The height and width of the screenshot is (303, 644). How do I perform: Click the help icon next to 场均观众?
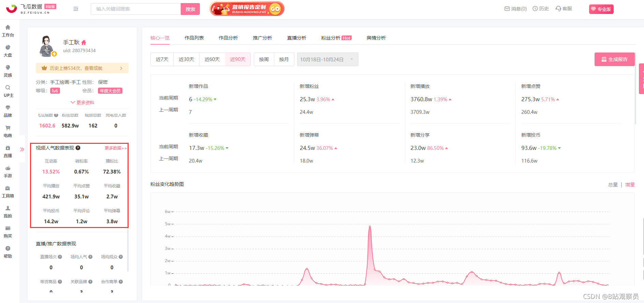tap(121, 257)
